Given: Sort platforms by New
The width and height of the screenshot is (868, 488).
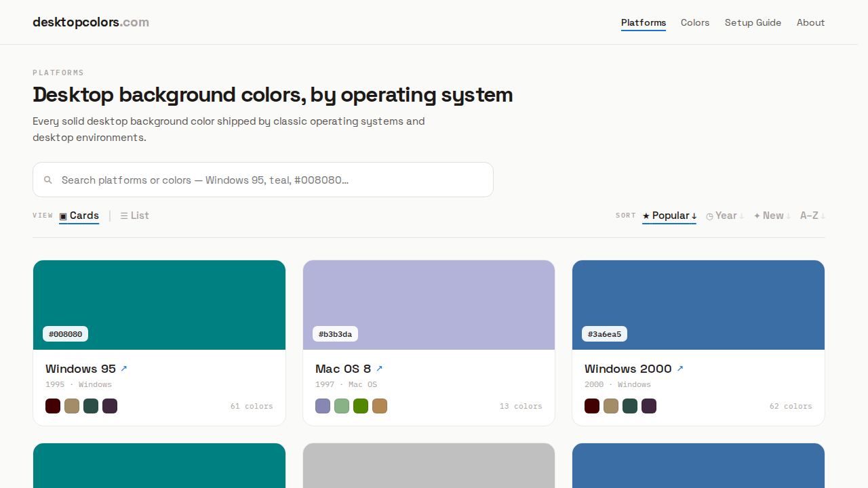Looking at the screenshot, I should tap(772, 216).
